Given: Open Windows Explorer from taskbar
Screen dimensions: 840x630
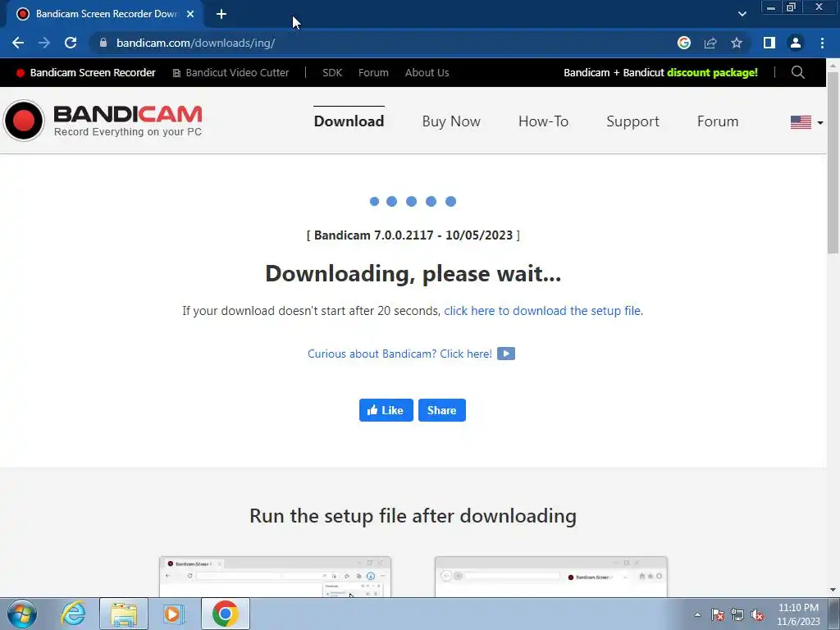Looking at the screenshot, I should (124, 614).
